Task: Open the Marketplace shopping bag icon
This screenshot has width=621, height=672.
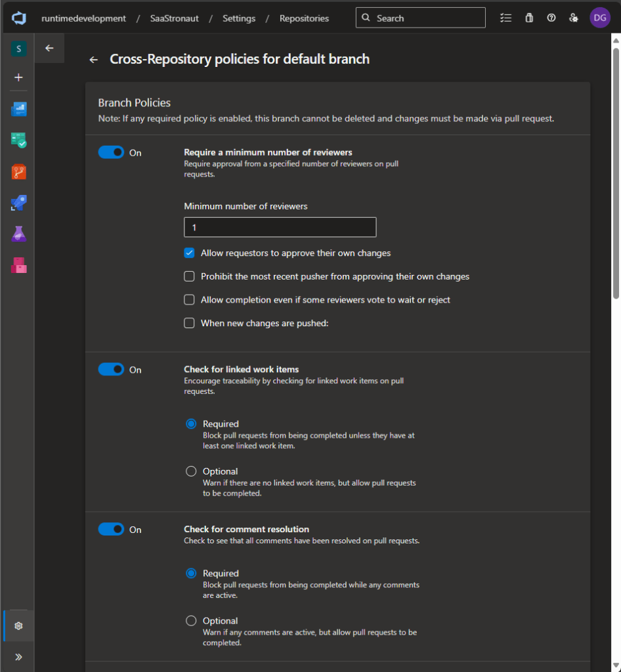Action: point(529,18)
